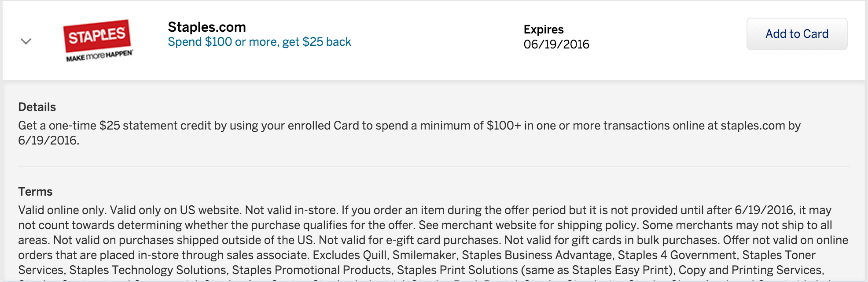Click the Terms section heading
Screen dimensions: 868x282
point(35,192)
